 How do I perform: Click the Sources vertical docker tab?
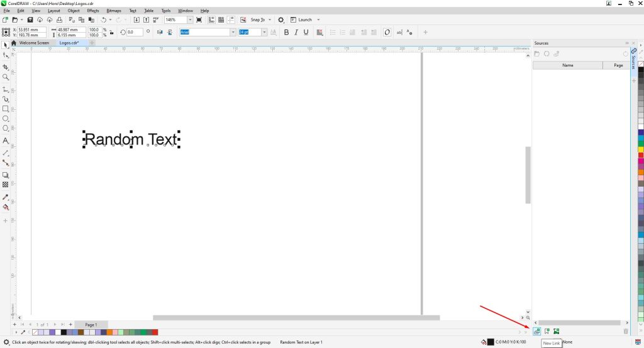[634, 58]
